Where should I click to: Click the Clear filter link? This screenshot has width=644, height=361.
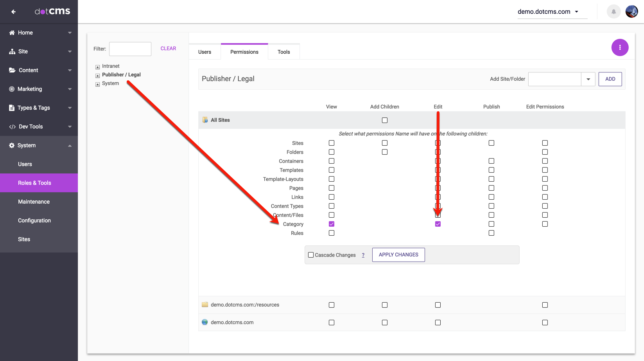(x=168, y=49)
